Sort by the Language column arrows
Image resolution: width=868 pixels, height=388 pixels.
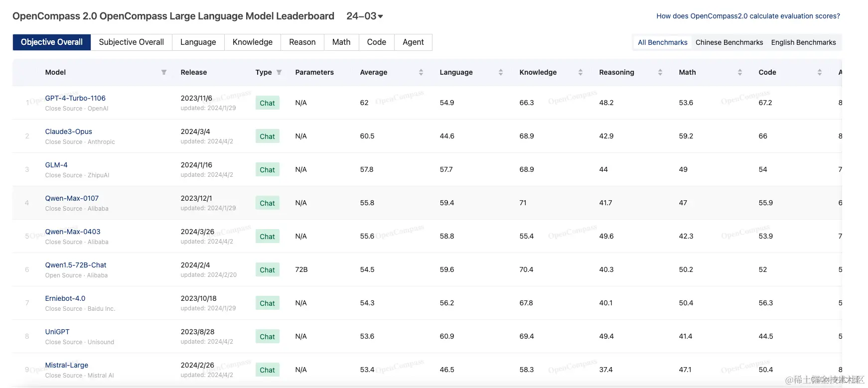[x=501, y=72]
